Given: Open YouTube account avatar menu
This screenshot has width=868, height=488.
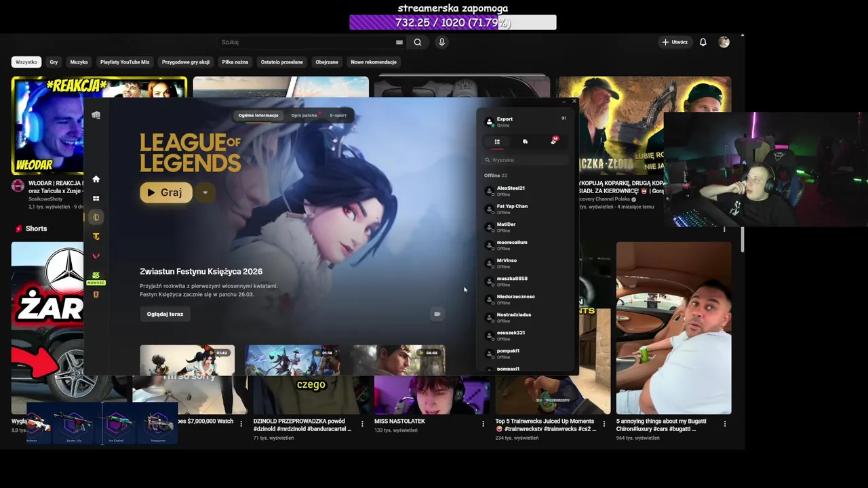Looking at the screenshot, I should click(x=724, y=42).
